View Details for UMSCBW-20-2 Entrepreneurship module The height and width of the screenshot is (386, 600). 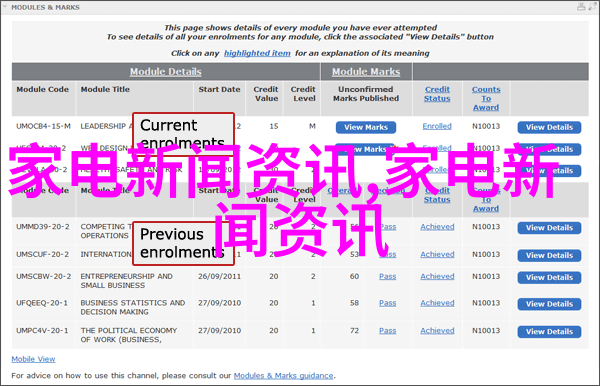[x=549, y=278]
